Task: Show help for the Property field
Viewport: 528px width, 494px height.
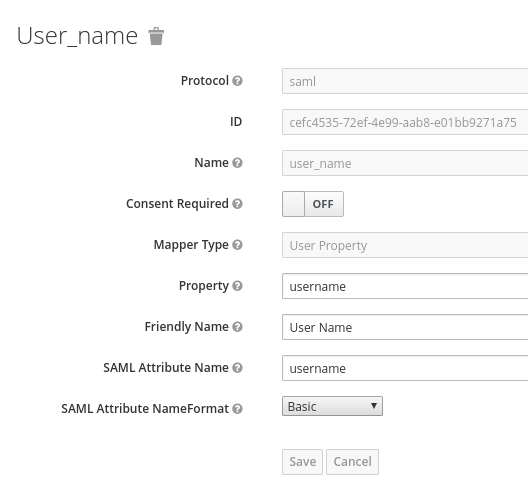Action: [x=237, y=286]
